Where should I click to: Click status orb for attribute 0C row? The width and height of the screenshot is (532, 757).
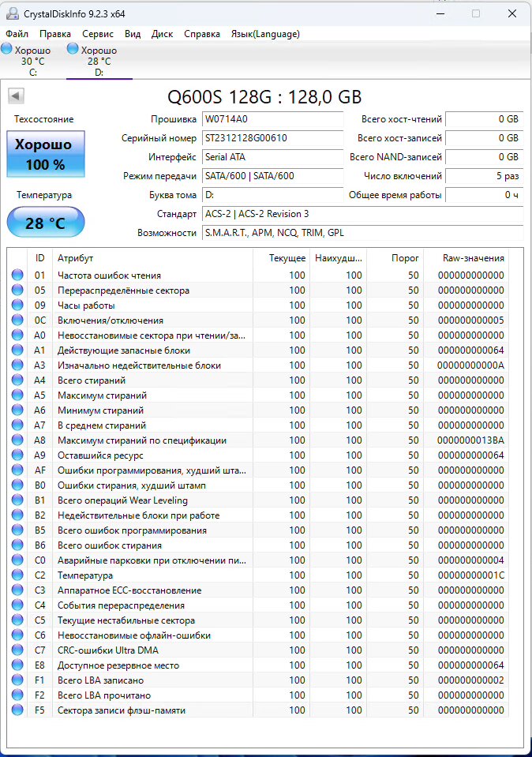click(x=17, y=320)
